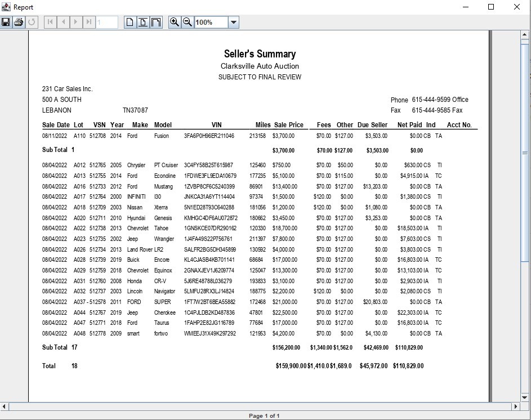The image size is (531, 420).
Task: Go to first page of the report
Action: [50, 22]
